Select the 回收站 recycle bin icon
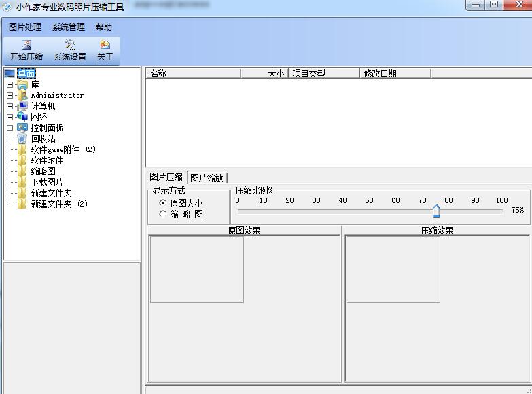This screenshot has height=394, width=532. (22, 139)
